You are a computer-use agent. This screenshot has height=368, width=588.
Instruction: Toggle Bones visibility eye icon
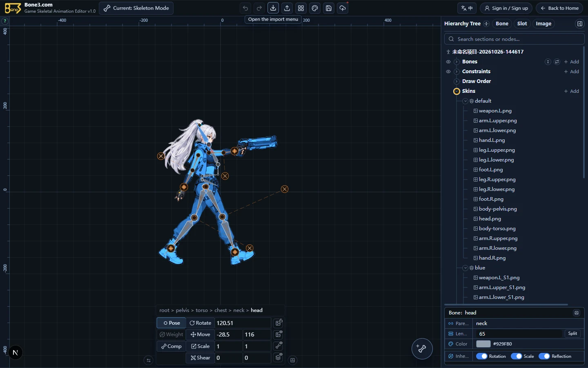point(448,62)
